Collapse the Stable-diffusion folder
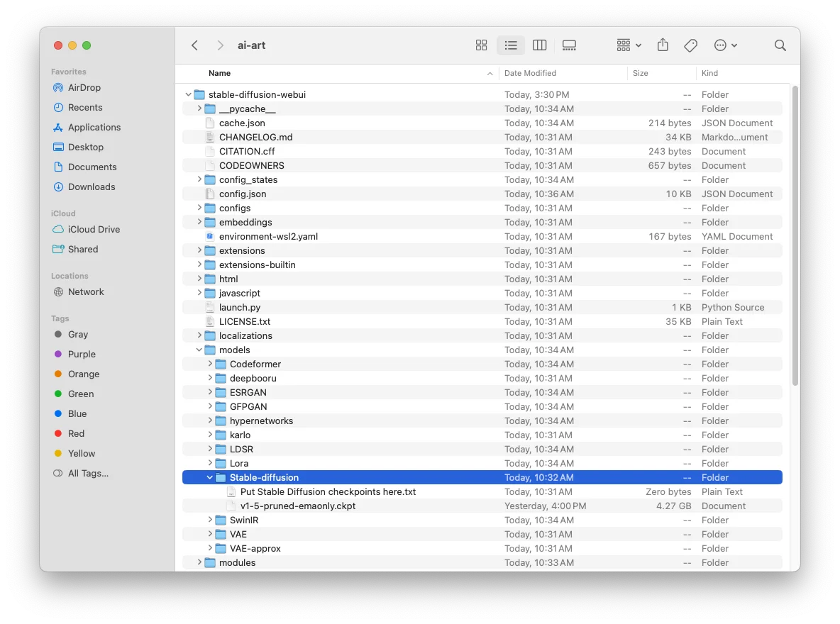The image size is (840, 624). pos(210,477)
